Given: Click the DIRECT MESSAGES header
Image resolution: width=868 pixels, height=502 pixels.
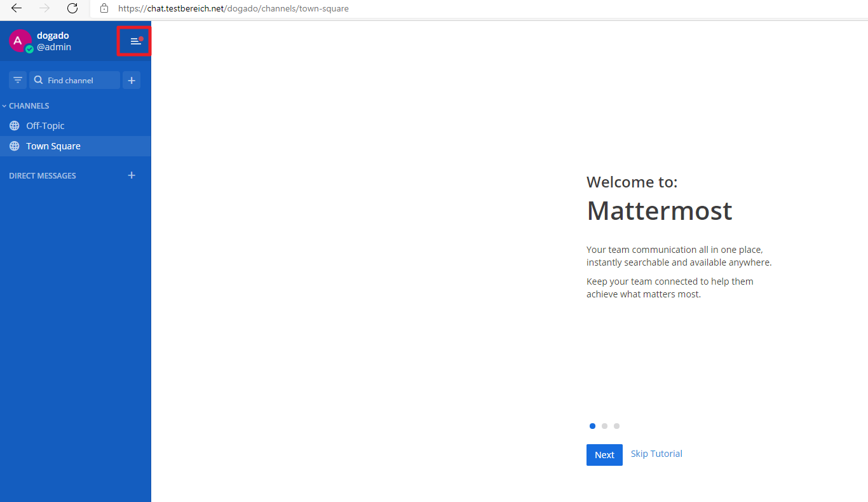Looking at the screenshot, I should [43, 176].
